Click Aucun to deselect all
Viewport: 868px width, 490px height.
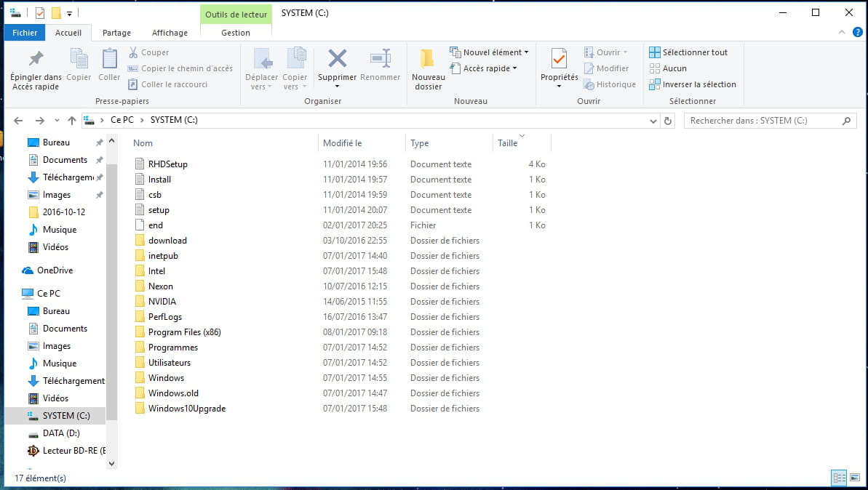pyautogui.click(x=668, y=68)
